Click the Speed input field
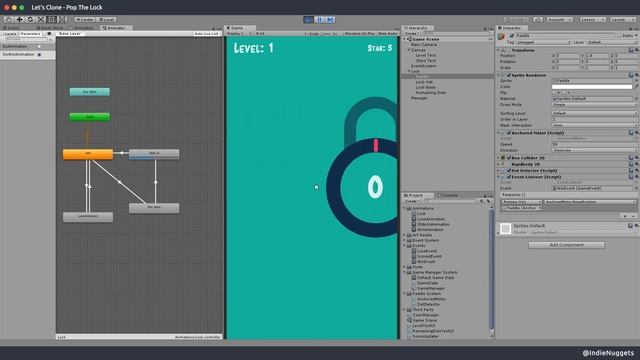The width and height of the screenshot is (640, 360). pyautogui.click(x=594, y=144)
